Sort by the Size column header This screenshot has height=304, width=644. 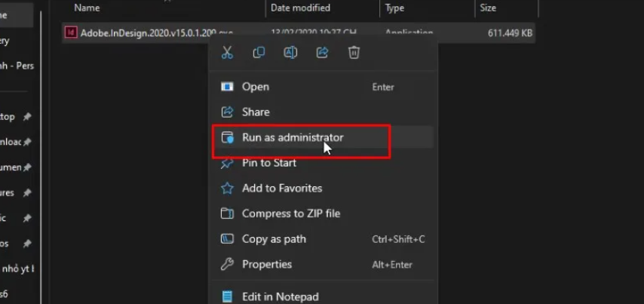click(486, 8)
